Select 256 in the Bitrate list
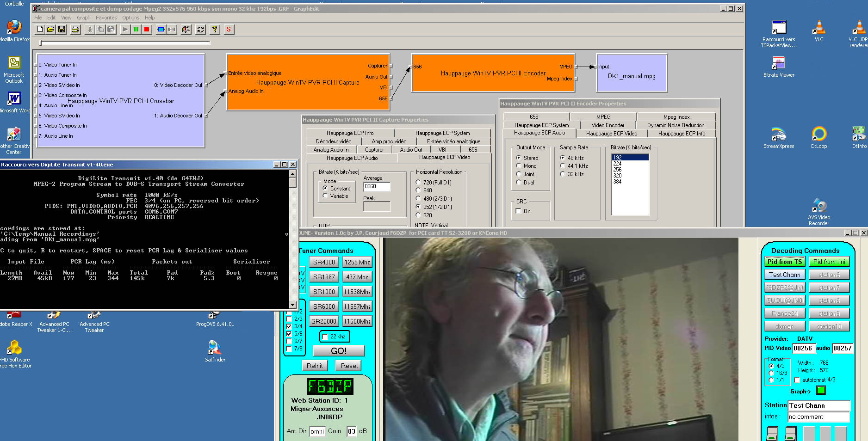The height and width of the screenshot is (441, 868). (x=630, y=170)
